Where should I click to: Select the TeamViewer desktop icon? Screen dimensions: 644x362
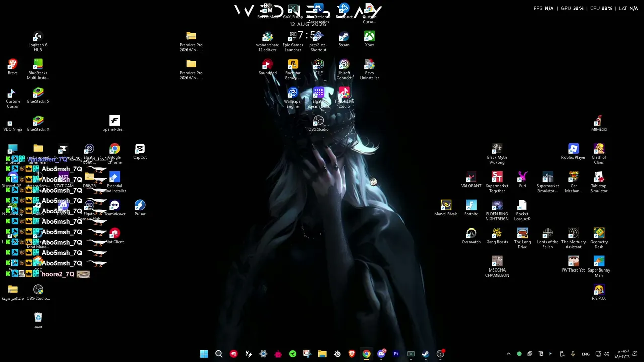(x=115, y=208)
